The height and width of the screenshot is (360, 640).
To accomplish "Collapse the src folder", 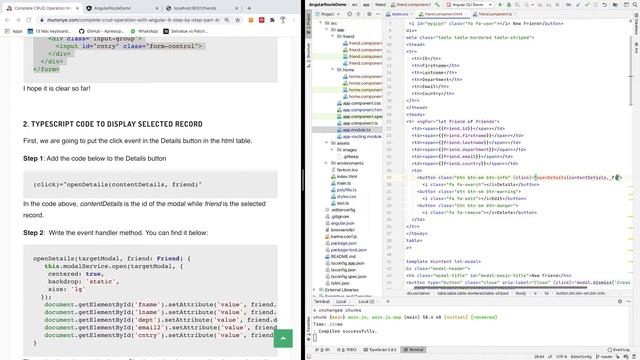I will tap(320, 23).
